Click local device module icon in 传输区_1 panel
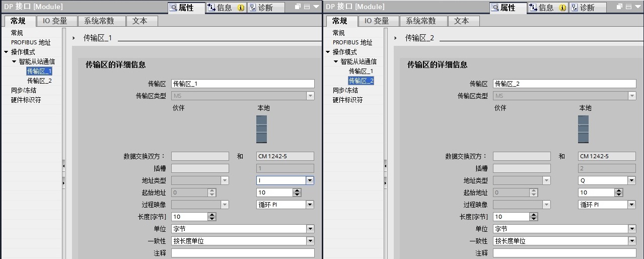Image resolution: width=644 pixels, height=259 pixels. (262, 129)
